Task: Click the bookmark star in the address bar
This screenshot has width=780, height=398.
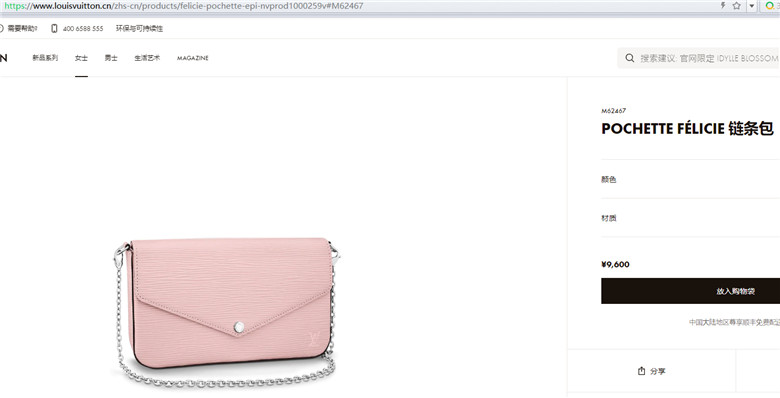Action: 737,6
